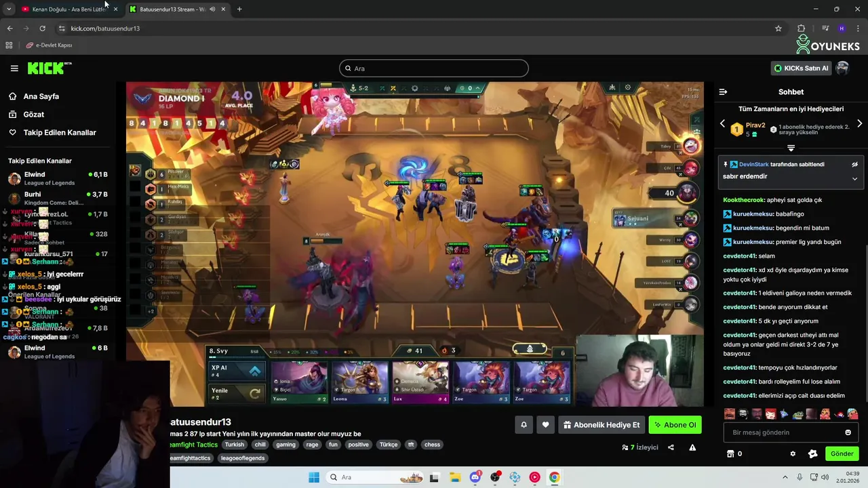This screenshot has height=488, width=868.
Task: Open a new browser tab
Action: click(239, 9)
